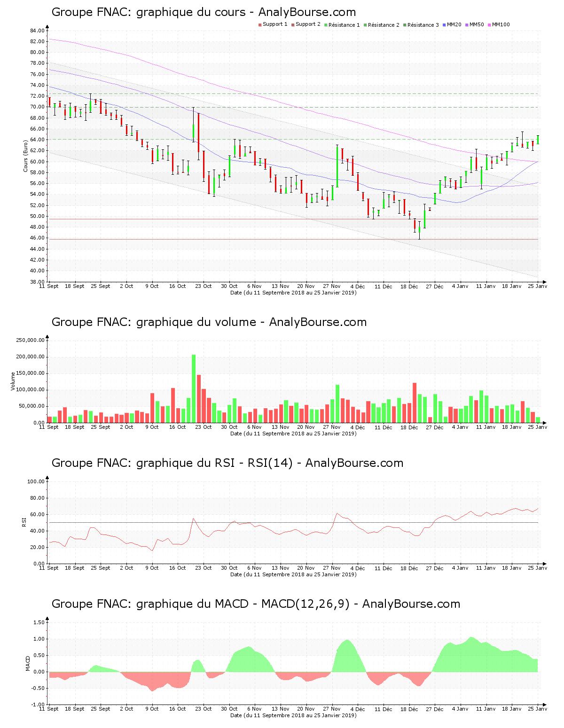This screenshot has height=728, width=564.
Task: Click '9 Oct' on the volume chart axis
Action: coord(152,427)
